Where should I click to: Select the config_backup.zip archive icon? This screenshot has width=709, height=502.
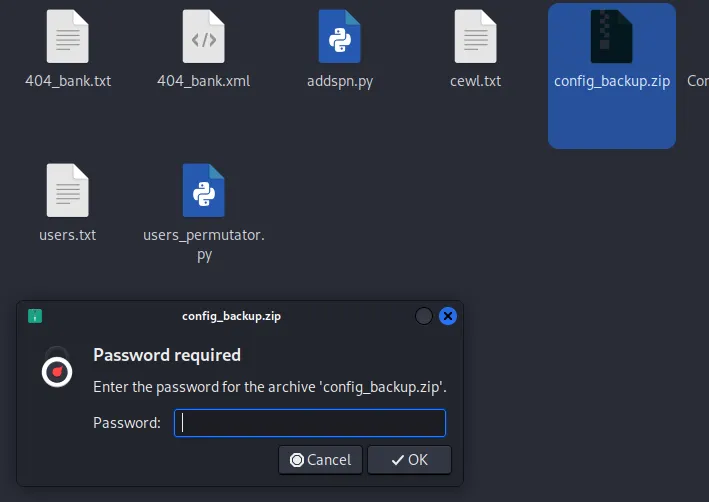click(611, 37)
